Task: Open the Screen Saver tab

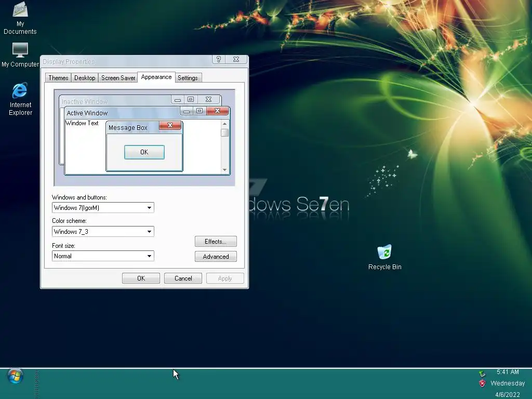Action: 118,78
